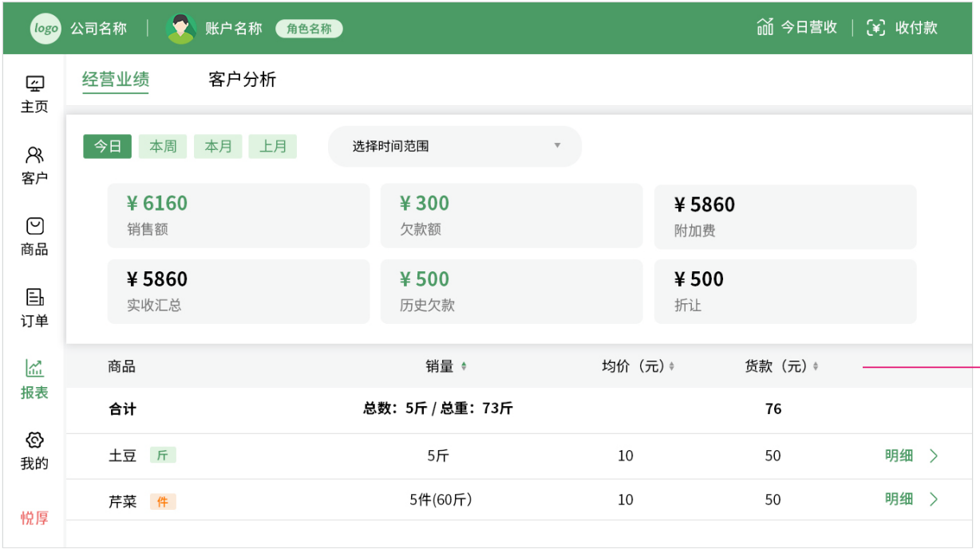Choose the 上月 time filter
The width and height of the screenshot is (980, 553).
(273, 147)
